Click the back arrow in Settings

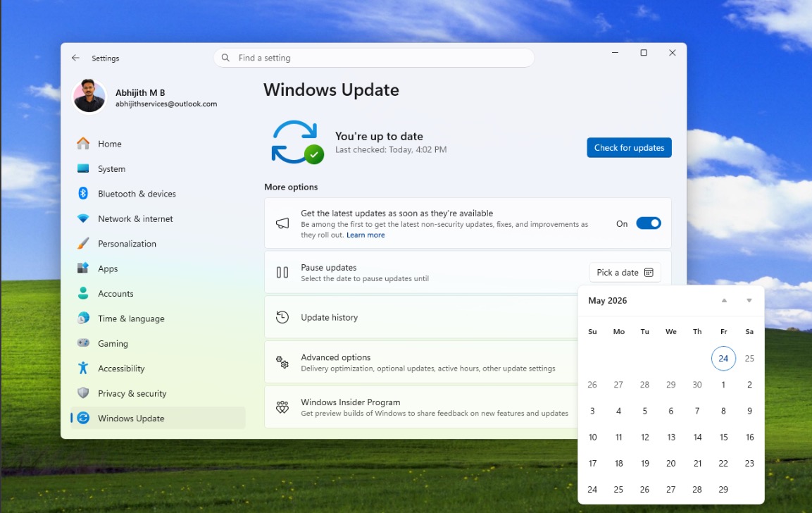75,58
